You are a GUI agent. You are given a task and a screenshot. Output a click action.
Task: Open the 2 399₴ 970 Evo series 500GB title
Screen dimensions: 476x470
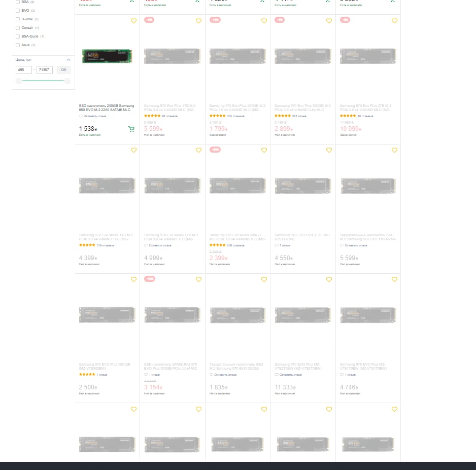point(237,237)
